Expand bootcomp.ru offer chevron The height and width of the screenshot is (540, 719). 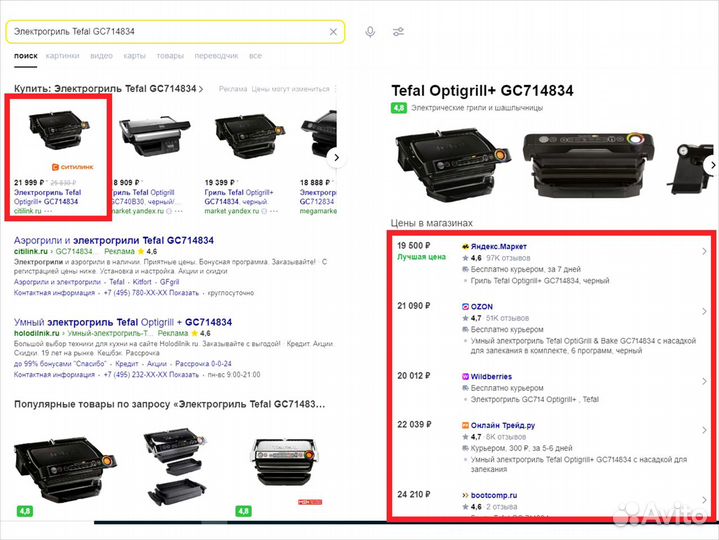click(x=704, y=500)
